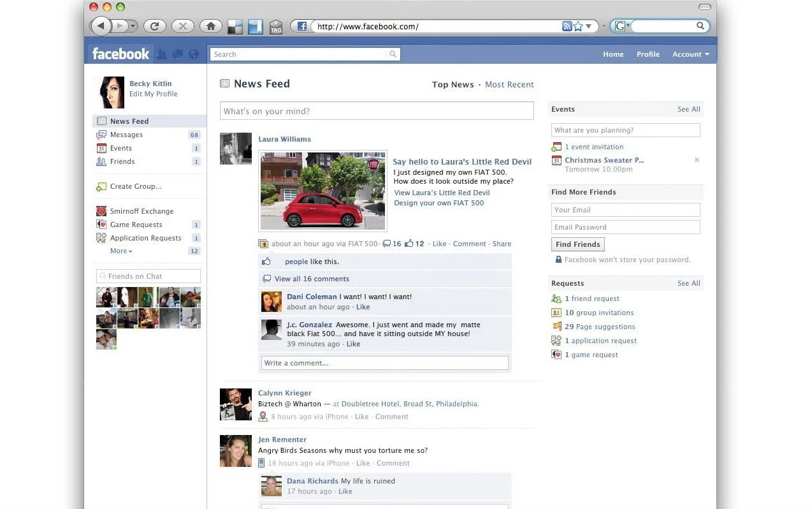Click the What's on your mind field
Screen dimensions: 812x509
[377, 111]
